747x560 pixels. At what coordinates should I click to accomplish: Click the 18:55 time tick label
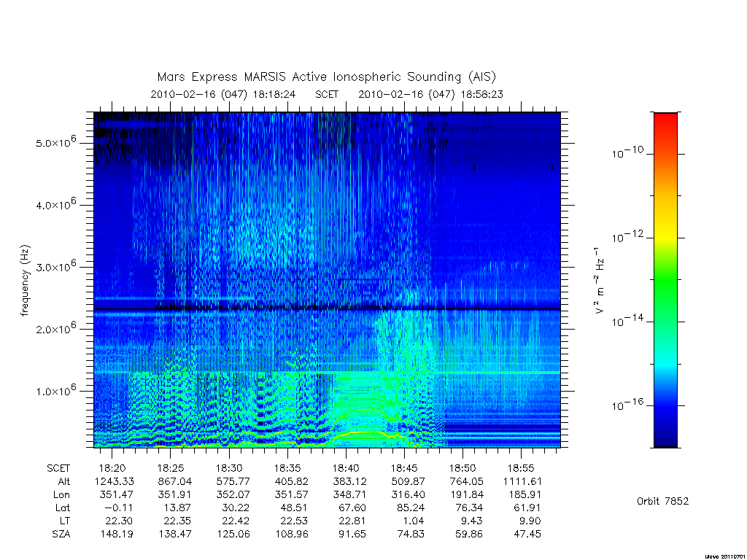(521, 468)
